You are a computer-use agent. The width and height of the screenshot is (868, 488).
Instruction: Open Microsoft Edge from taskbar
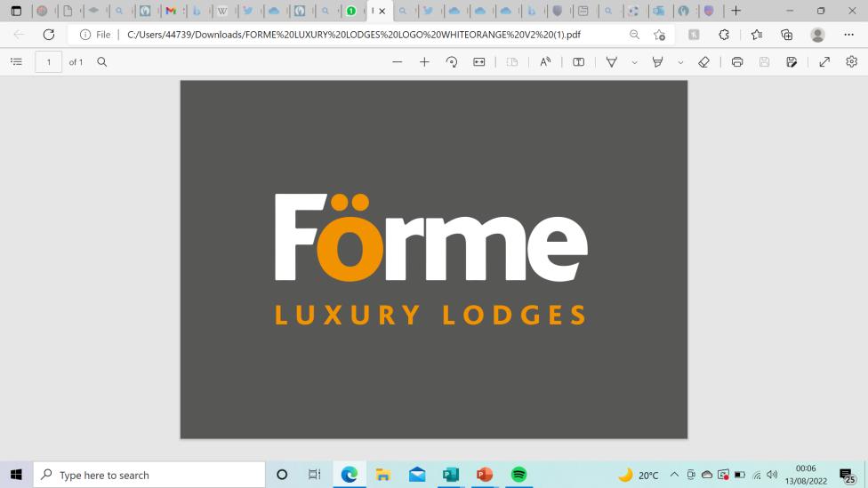(x=350, y=475)
